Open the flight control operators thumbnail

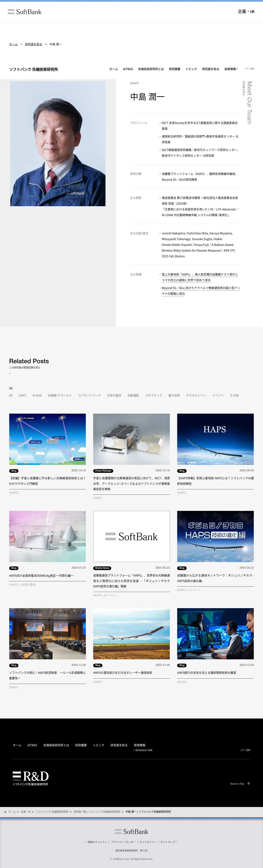point(215,634)
